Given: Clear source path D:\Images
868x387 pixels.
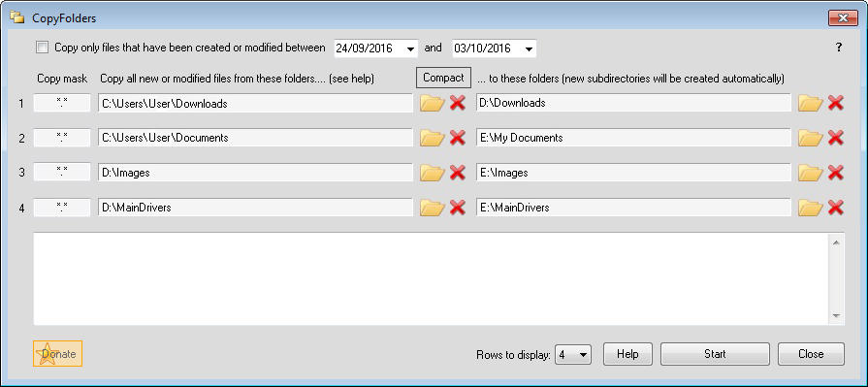Looking at the screenshot, I should pos(457,173).
